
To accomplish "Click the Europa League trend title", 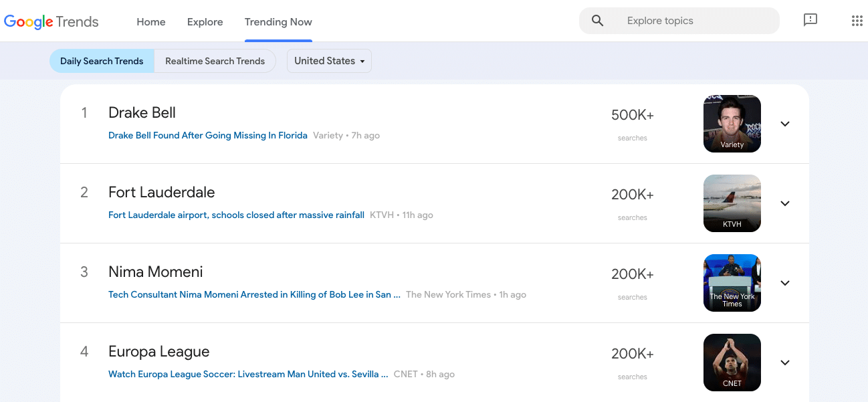I will click(159, 351).
